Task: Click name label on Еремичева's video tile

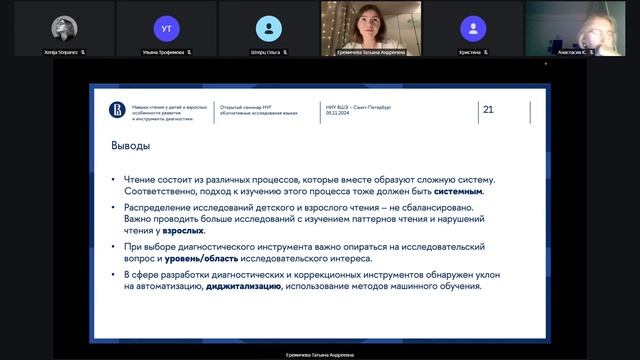Action: point(371,52)
